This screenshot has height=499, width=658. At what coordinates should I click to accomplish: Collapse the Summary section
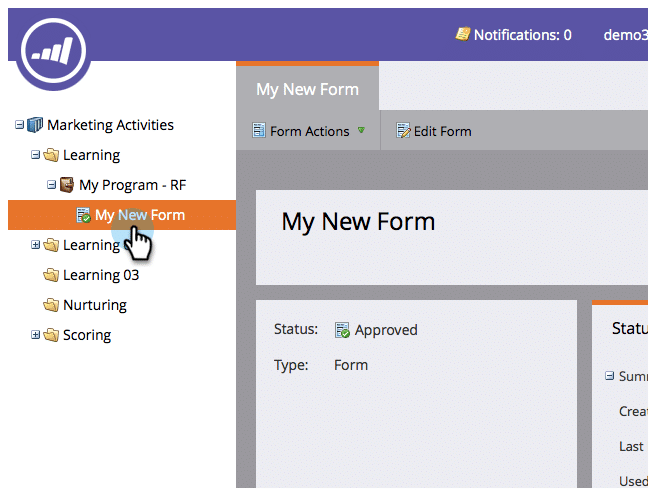(x=609, y=376)
